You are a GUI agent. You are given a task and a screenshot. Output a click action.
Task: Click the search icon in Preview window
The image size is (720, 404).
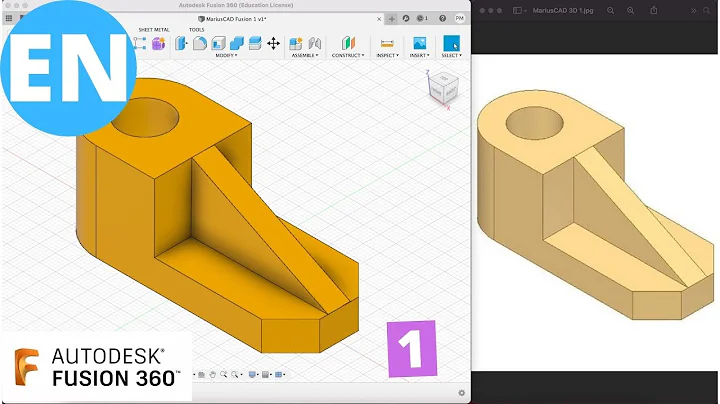pyautogui.click(x=707, y=10)
